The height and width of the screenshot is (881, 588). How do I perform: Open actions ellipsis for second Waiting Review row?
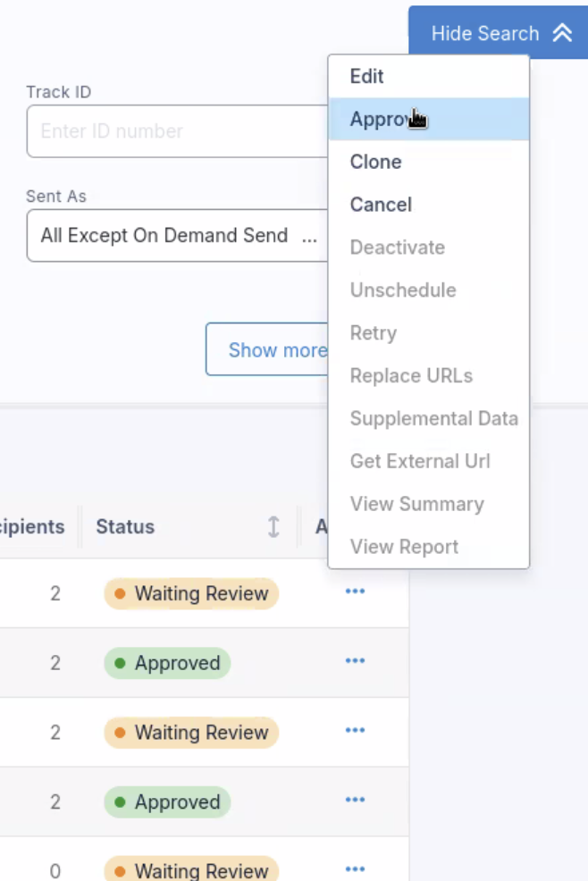[x=355, y=731]
